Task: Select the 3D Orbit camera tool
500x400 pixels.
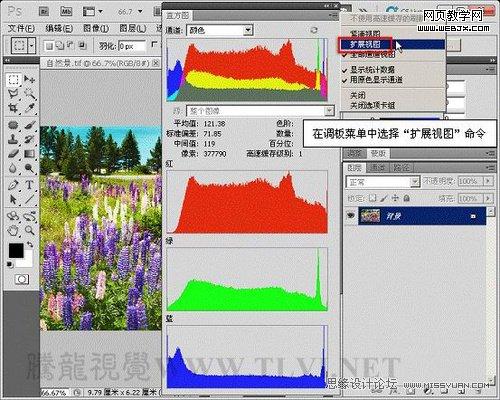Action: (x=29, y=216)
